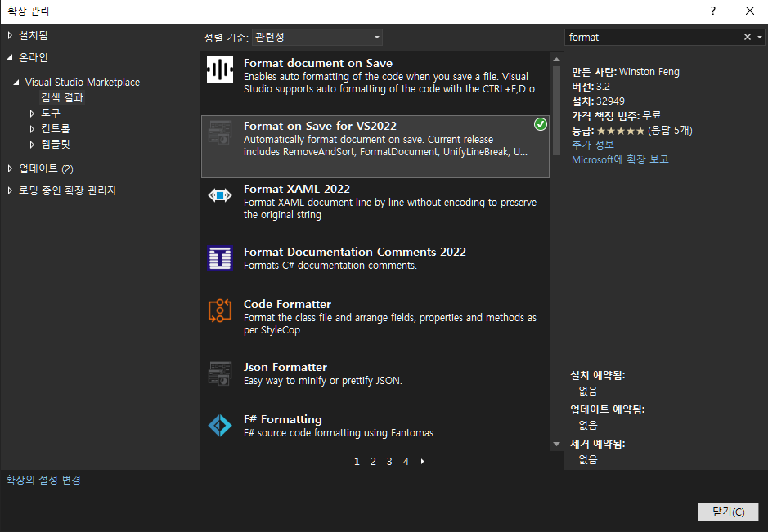Open the search box history dropdown arrow
Screen dimensions: 768x532
pyautogui.click(x=760, y=38)
